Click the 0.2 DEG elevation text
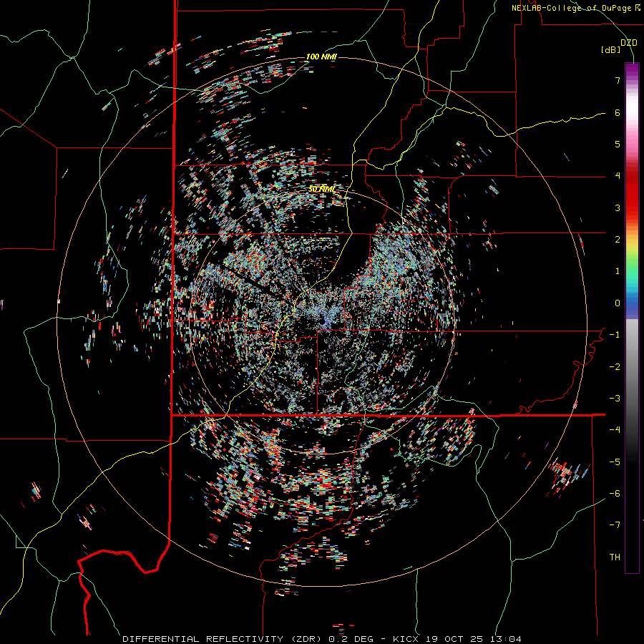644x644 pixels. click(x=351, y=639)
